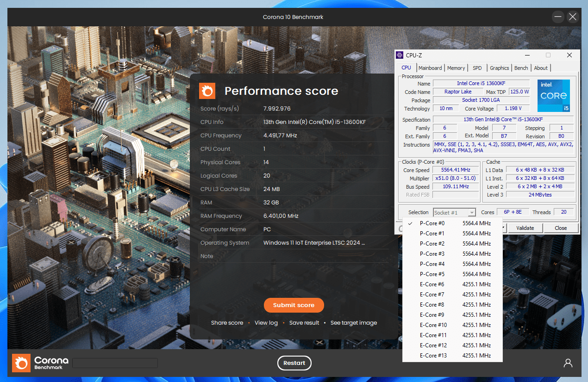Viewport: 588px width, 382px height.
Task: Click the Core Voltage value 1.198 V
Action: coord(513,109)
